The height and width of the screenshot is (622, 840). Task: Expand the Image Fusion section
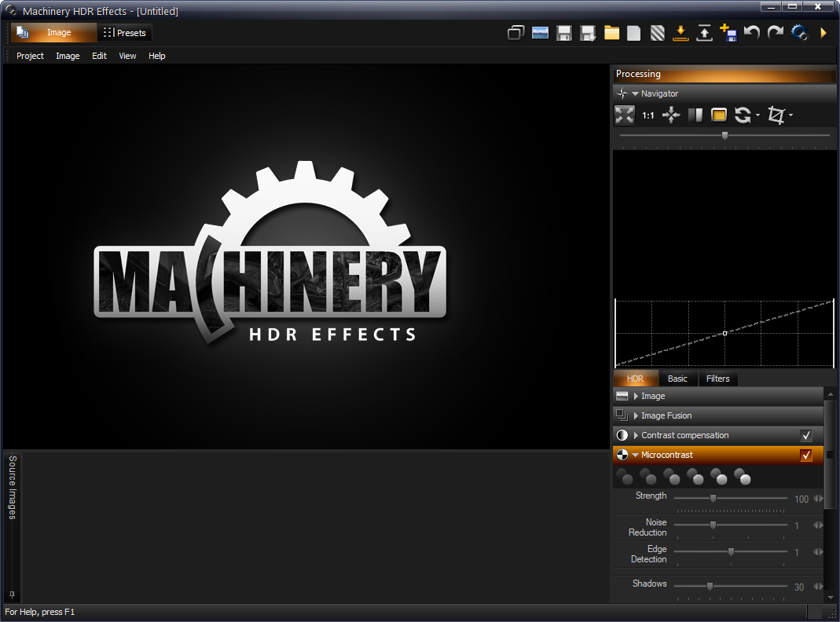tap(636, 415)
